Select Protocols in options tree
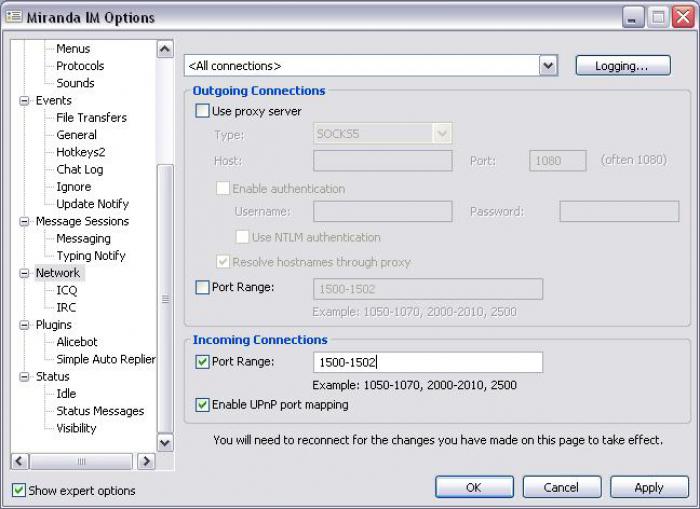 point(80,66)
